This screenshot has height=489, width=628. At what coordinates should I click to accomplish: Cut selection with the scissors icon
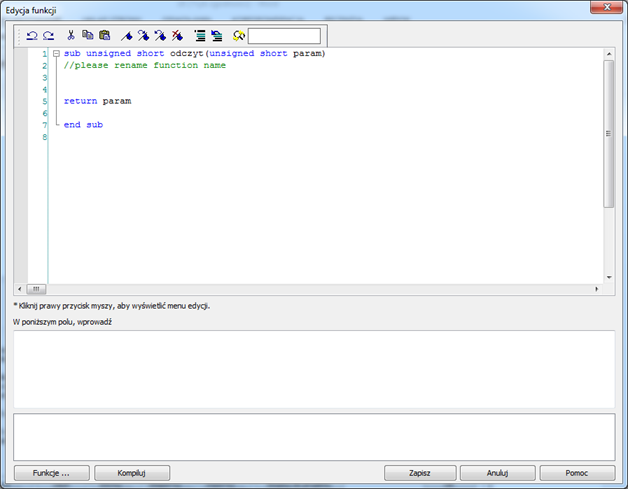(x=71, y=36)
